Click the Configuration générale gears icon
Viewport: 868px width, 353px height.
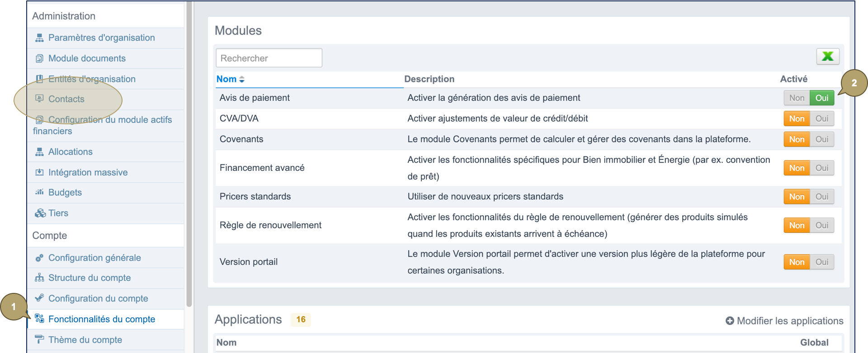click(39, 258)
